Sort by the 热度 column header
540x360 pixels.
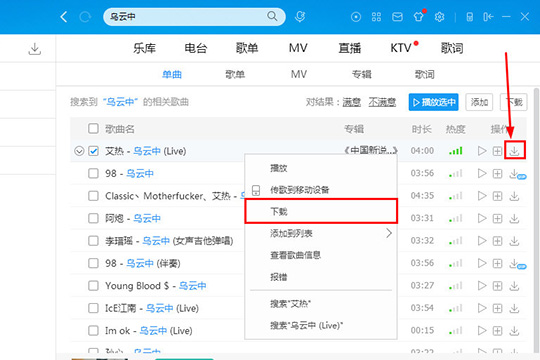[456, 129]
